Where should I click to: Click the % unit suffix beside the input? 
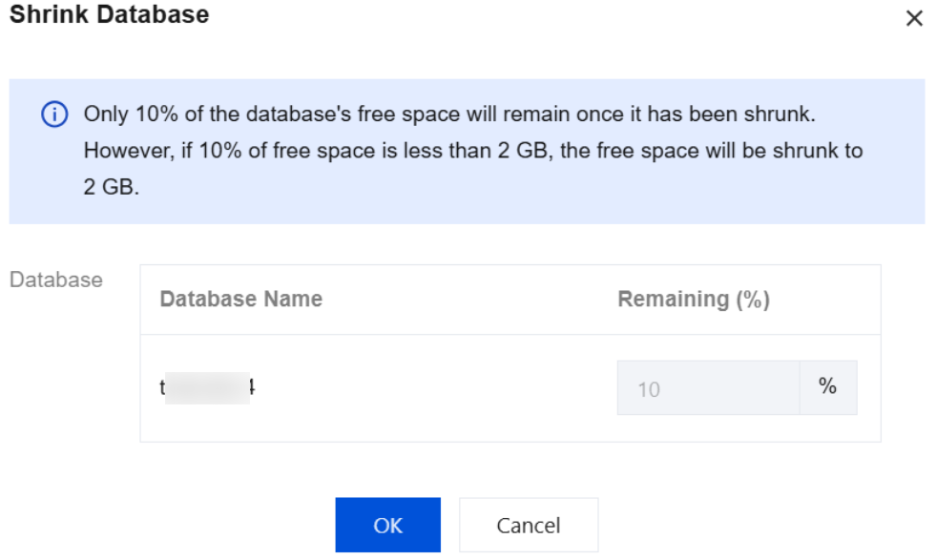827,387
